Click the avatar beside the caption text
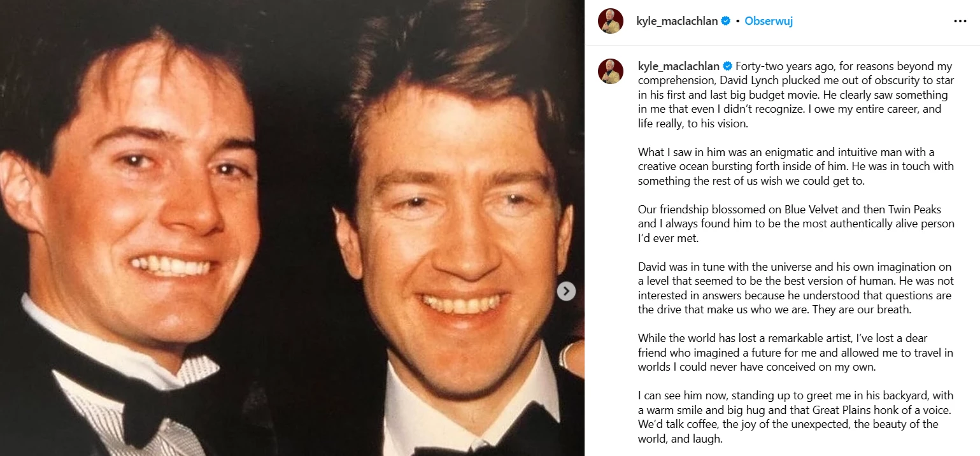The width and height of the screenshot is (980, 456). pyautogui.click(x=610, y=71)
